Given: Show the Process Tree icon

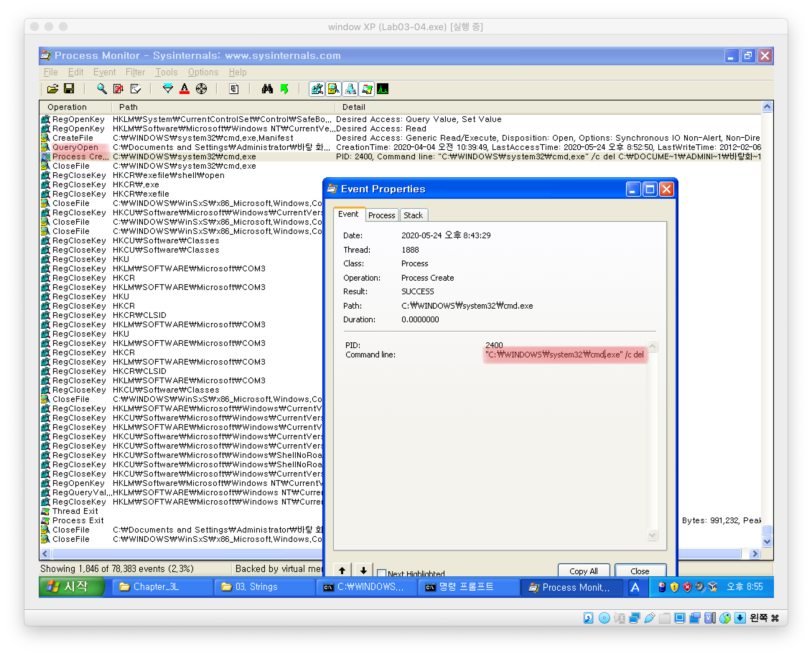Looking at the screenshot, I should pos(234,89).
